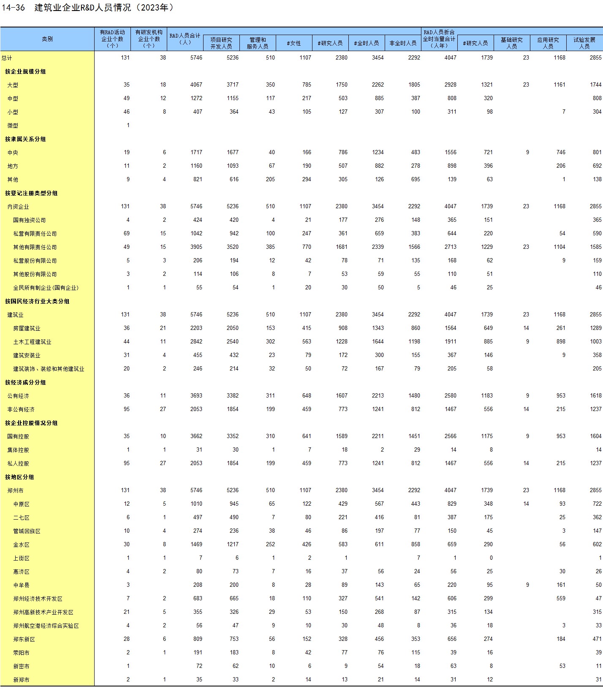Select the 基础研究人员 column header
The height and width of the screenshot is (700, 603).
511,43
